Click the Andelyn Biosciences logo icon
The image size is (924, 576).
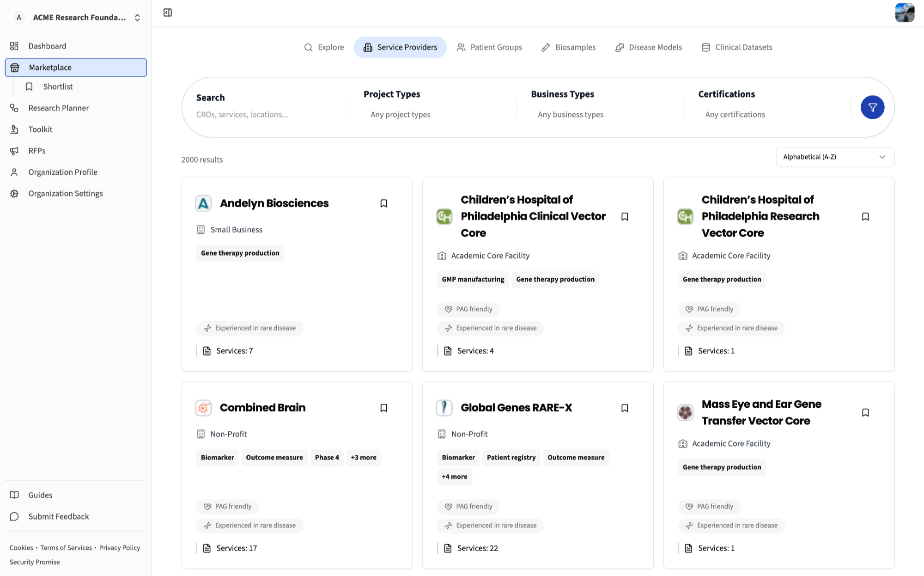203,203
